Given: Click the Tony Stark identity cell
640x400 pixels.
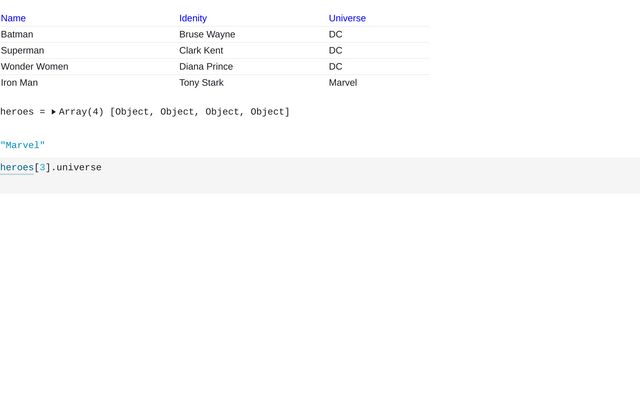Looking at the screenshot, I should (x=201, y=82).
